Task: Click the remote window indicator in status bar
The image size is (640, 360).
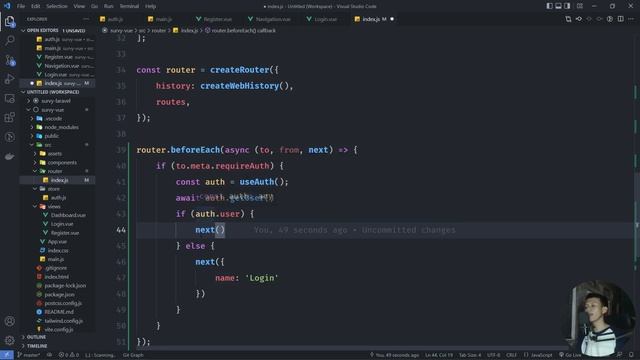Action: [7, 355]
